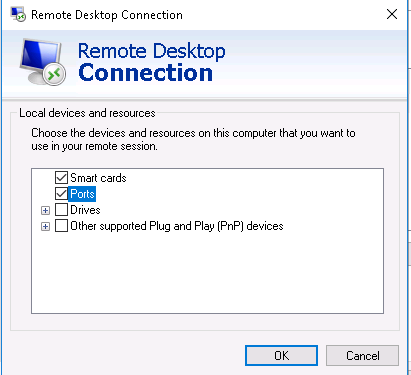Viewport: 411px width, 375px height.
Task: Uncheck the Smart cards checkbox
Action: pyautogui.click(x=61, y=178)
